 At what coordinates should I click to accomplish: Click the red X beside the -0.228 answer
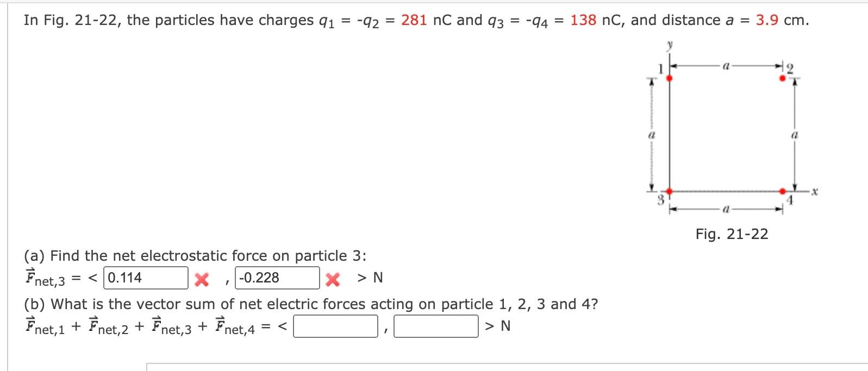332,278
